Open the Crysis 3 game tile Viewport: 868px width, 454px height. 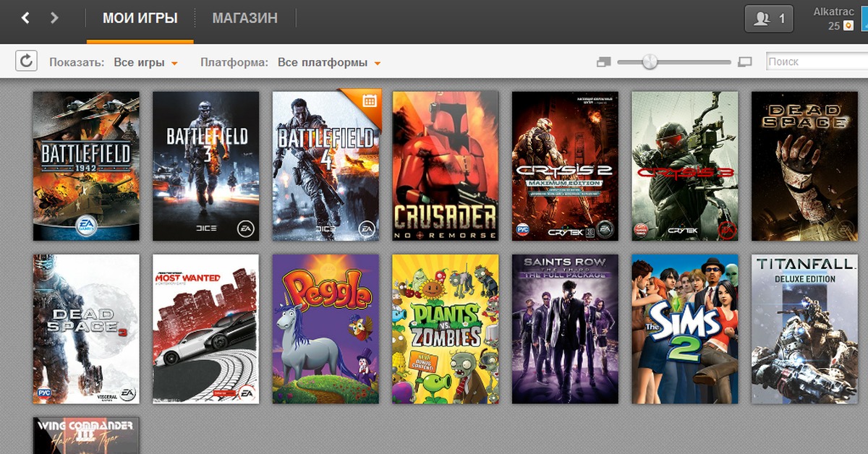click(x=684, y=166)
